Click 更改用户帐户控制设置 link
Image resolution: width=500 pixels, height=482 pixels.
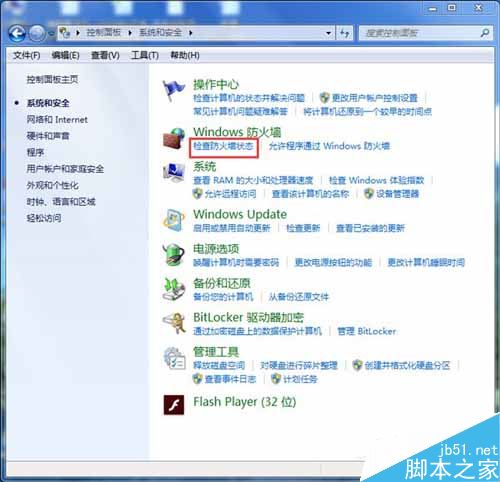[x=375, y=98]
